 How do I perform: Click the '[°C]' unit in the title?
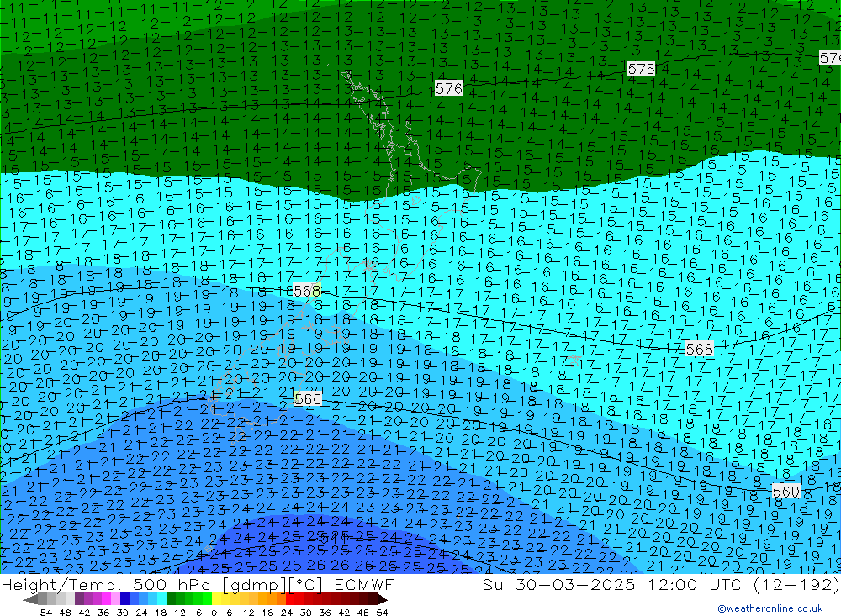[305, 584]
